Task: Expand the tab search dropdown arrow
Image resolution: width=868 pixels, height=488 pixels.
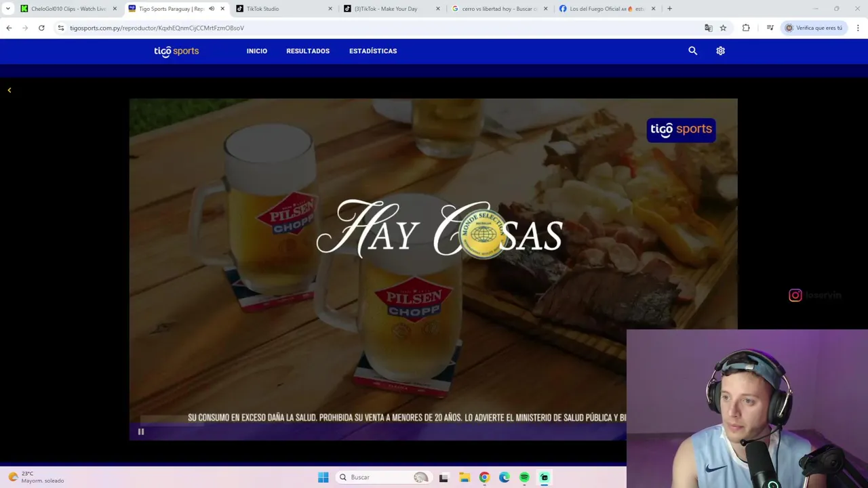Action: coord(8,9)
